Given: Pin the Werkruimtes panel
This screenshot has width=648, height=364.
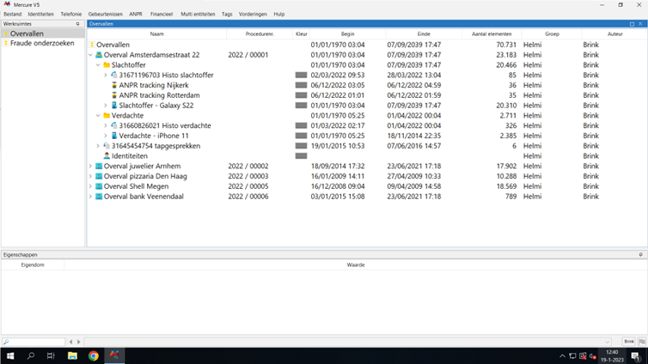Looking at the screenshot, I should [78, 24].
